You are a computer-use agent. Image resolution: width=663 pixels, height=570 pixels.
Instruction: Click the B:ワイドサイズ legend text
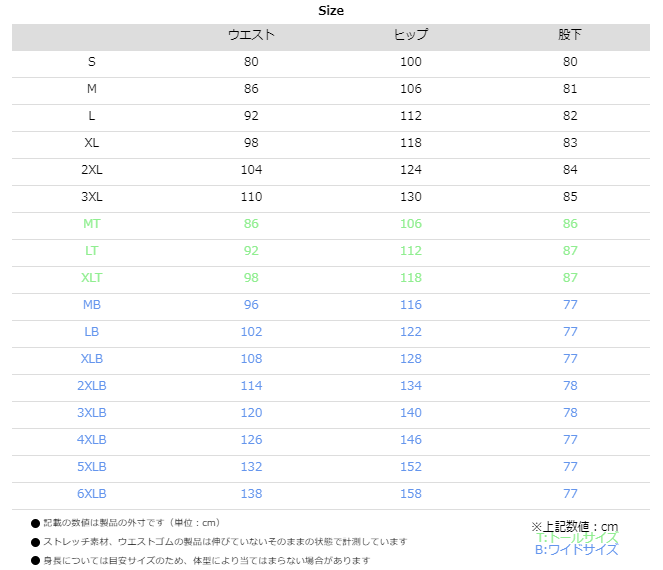576,550
